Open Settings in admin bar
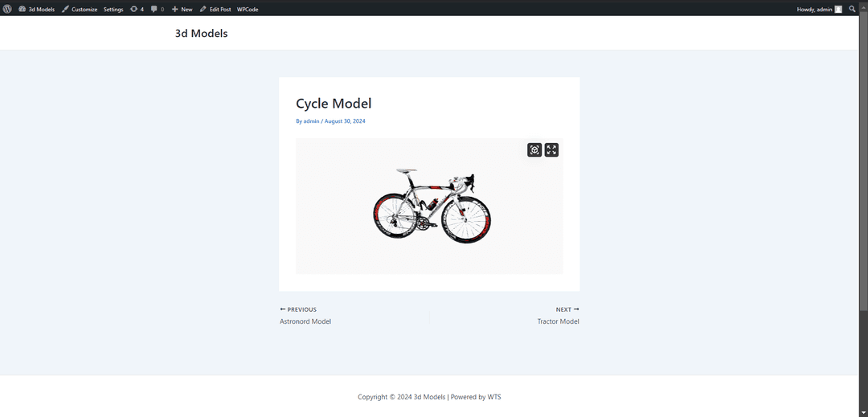This screenshot has height=417, width=868. click(113, 10)
